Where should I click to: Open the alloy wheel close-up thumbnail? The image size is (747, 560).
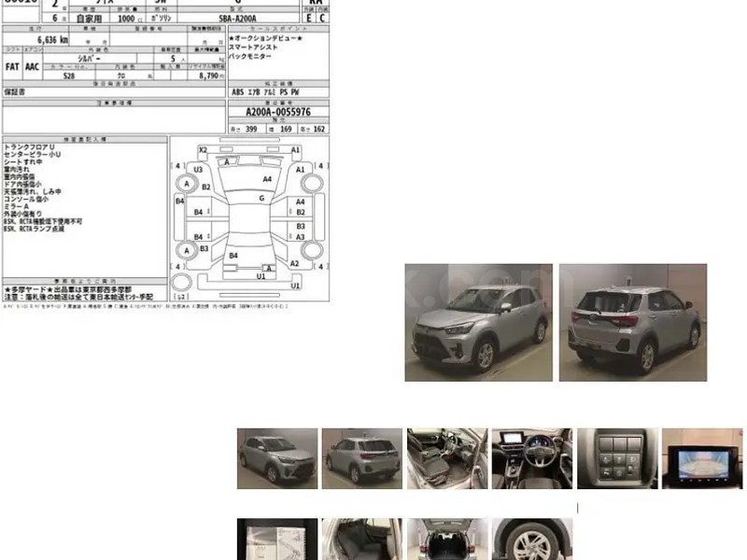pyautogui.click(x=531, y=539)
